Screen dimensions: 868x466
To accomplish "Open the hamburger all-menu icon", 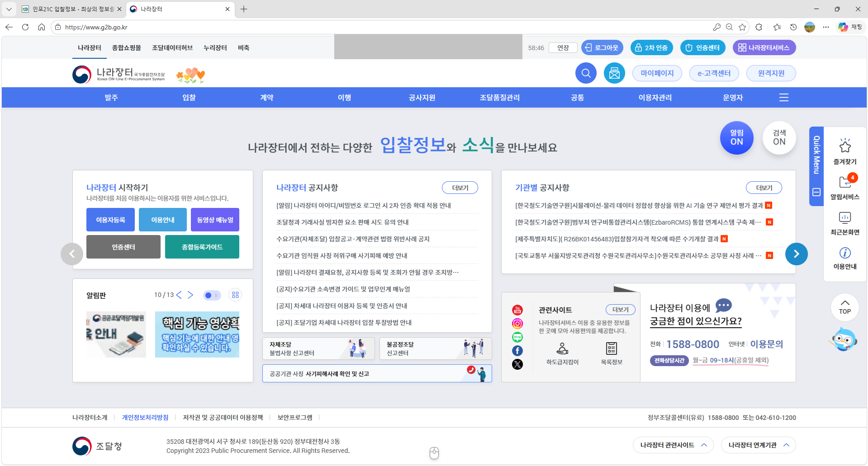I will click(x=784, y=98).
